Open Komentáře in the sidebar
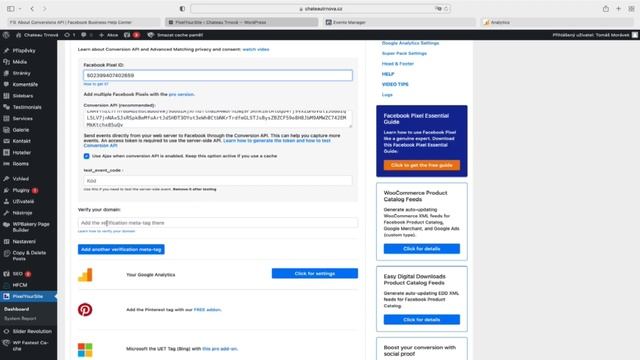Image resolution: width=640 pixels, height=360 pixels. click(25, 84)
